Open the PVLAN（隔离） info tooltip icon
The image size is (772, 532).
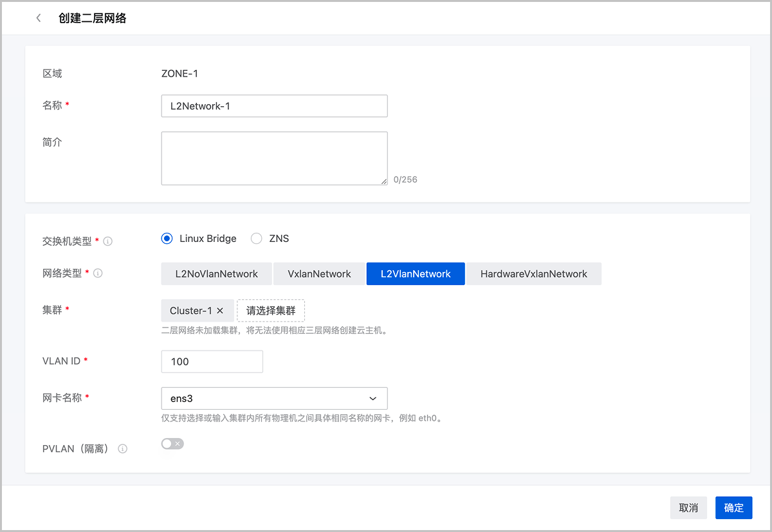(122, 448)
